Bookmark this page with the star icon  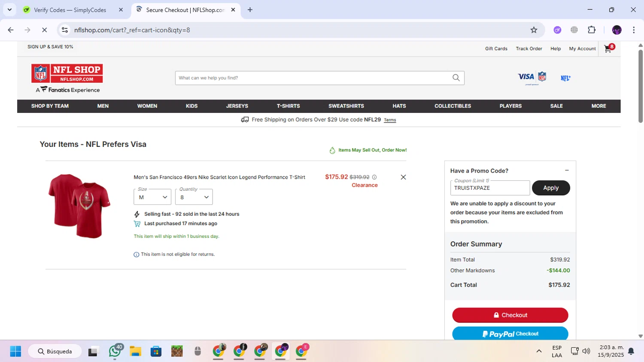coord(534,30)
